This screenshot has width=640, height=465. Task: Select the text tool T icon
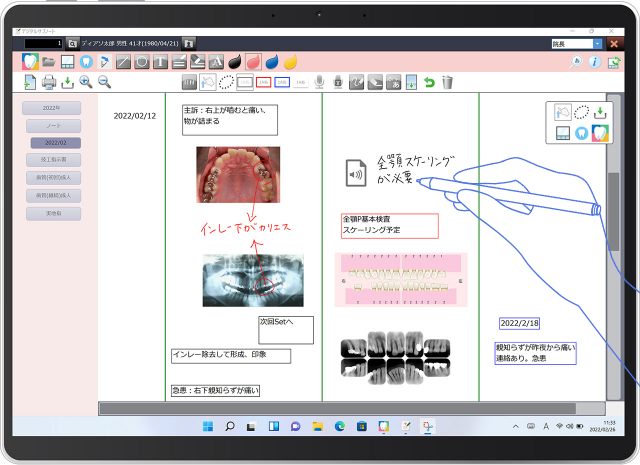(161, 62)
